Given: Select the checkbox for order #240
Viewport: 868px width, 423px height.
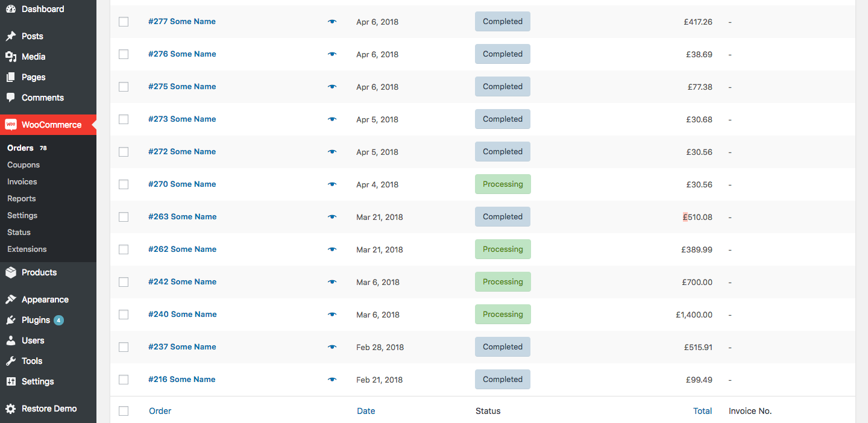Looking at the screenshot, I should (124, 315).
